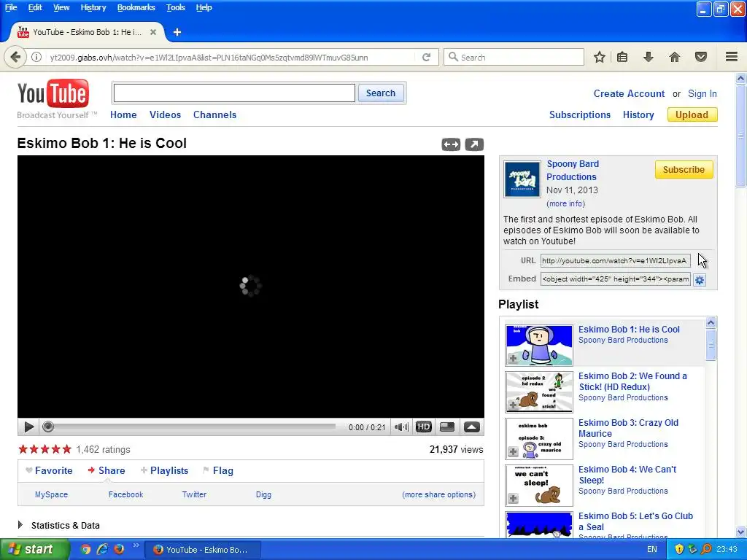Play the video

[x=28, y=427]
